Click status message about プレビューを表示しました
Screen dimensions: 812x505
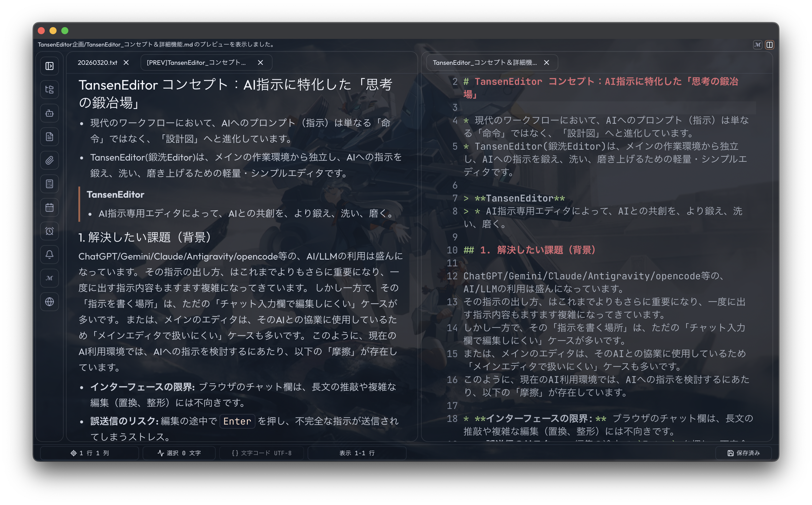(156, 44)
